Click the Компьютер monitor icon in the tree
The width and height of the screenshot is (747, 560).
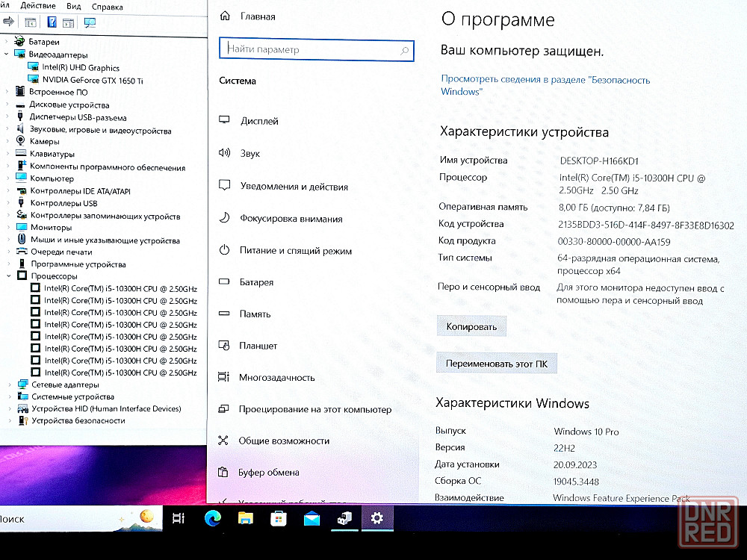tap(21, 178)
